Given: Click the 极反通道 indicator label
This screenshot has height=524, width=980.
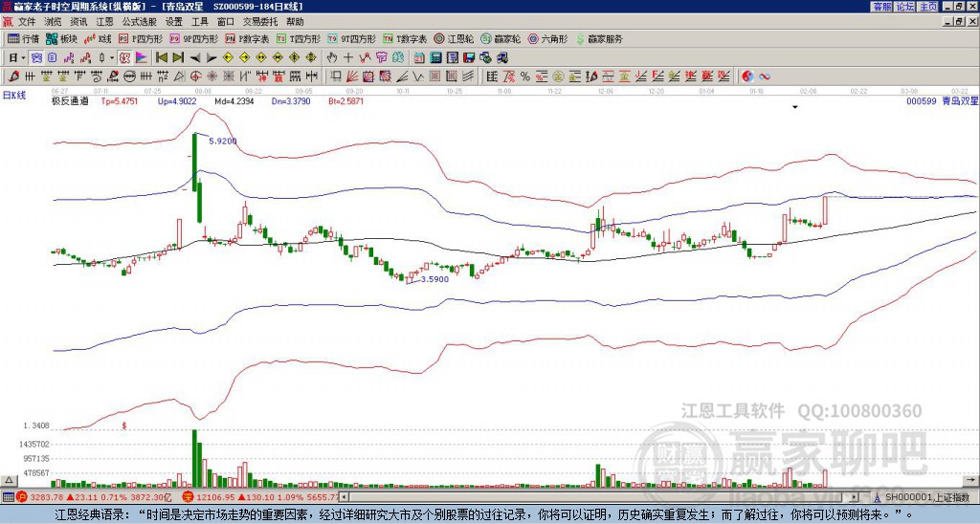Looking at the screenshot, I should pos(70,100).
